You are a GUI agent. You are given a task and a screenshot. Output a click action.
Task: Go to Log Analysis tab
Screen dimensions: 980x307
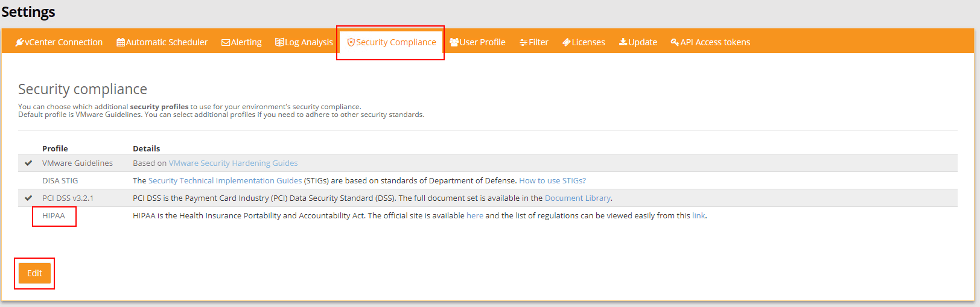pyautogui.click(x=304, y=42)
